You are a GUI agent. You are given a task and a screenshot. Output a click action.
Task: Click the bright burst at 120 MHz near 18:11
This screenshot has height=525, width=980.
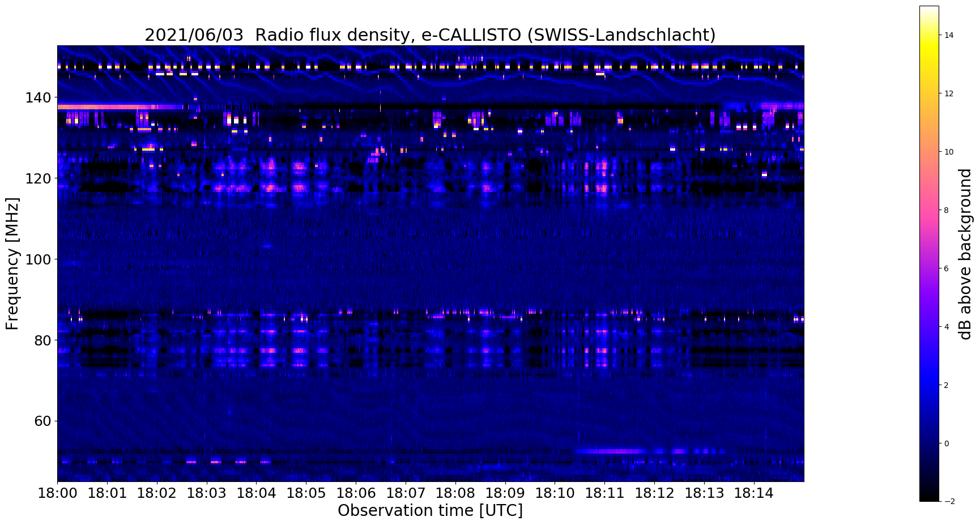pos(602,177)
